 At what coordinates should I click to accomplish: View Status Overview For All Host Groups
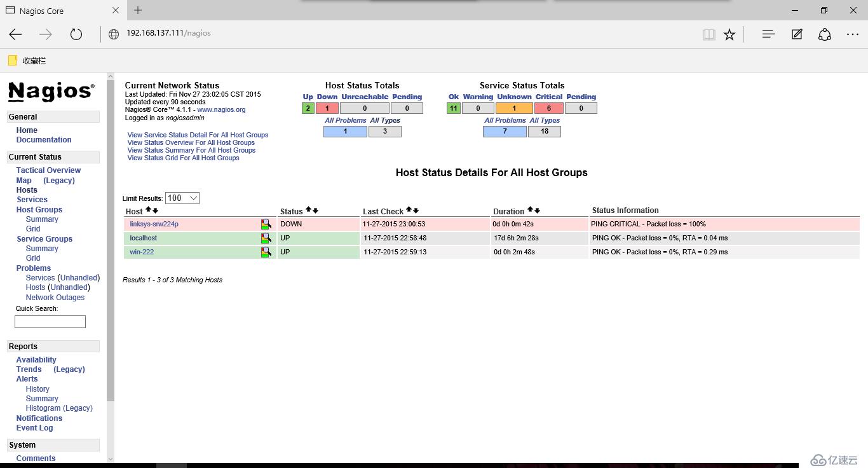tap(191, 142)
